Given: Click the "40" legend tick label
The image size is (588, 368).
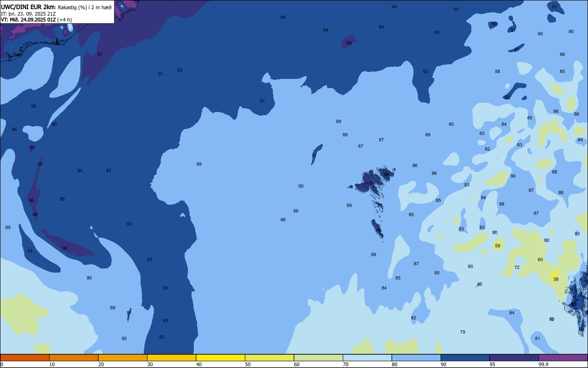Looking at the screenshot, I should click(x=199, y=364).
